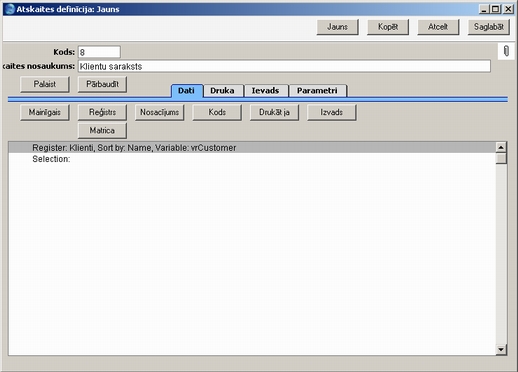Switch to the Dati tab
518x372 pixels.
pyautogui.click(x=187, y=91)
